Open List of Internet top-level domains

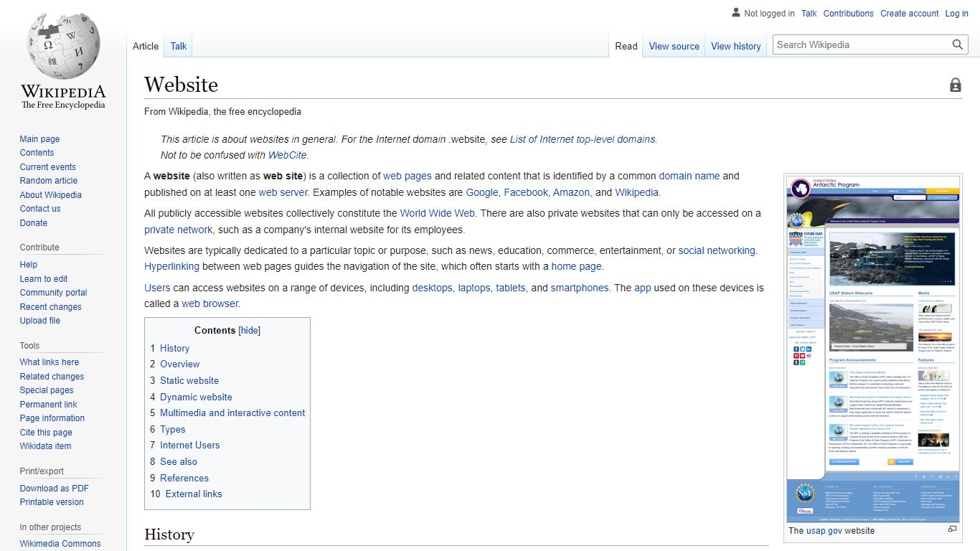[583, 139]
